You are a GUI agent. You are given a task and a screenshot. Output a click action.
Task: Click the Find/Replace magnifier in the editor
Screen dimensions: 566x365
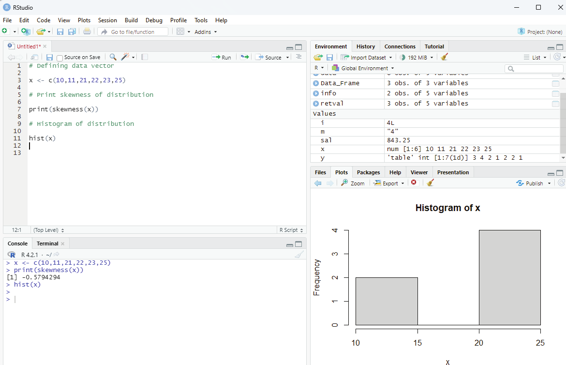point(113,57)
